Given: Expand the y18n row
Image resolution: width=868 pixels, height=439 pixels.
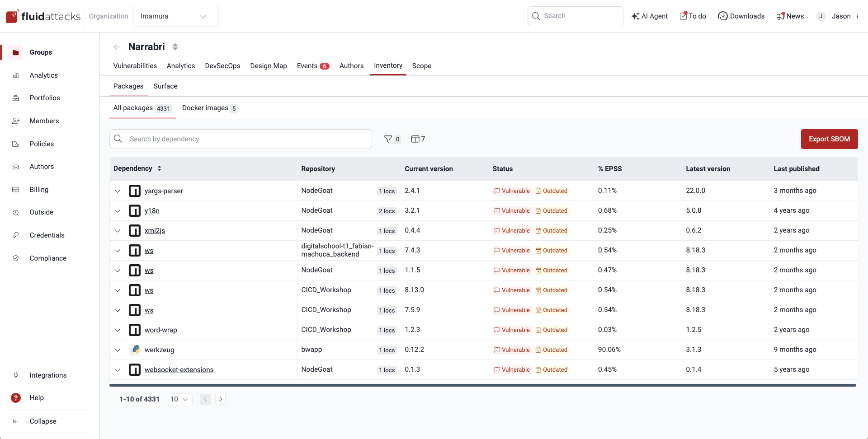Looking at the screenshot, I should coord(118,211).
